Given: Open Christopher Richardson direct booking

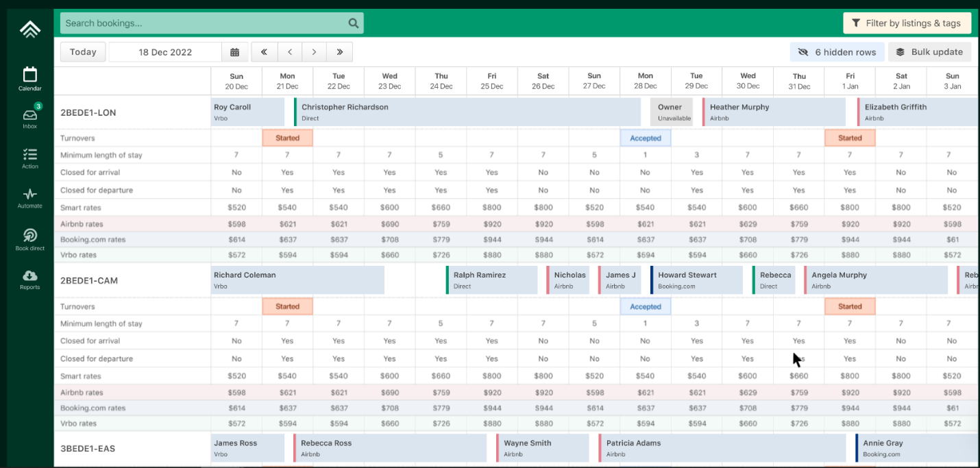Looking at the screenshot, I should click(467, 112).
